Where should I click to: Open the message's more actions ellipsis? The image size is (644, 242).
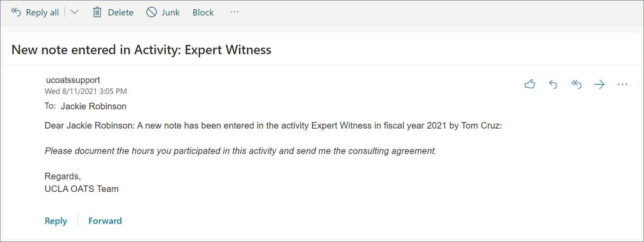tap(622, 84)
